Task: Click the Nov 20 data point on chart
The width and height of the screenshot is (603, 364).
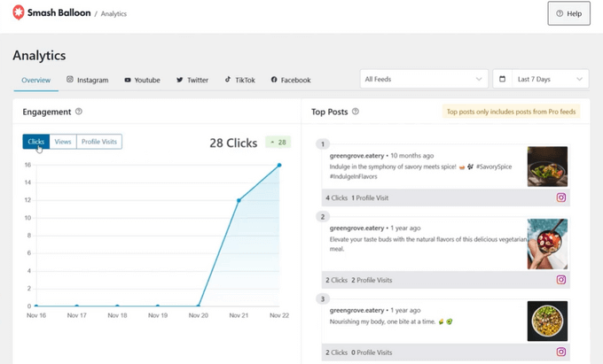Action: click(199, 306)
